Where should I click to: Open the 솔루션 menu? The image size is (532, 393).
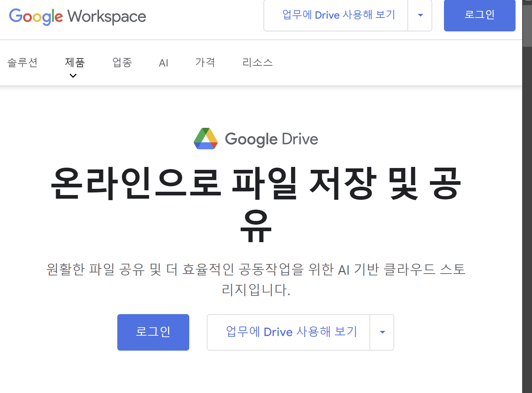pyautogui.click(x=23, y=62)
